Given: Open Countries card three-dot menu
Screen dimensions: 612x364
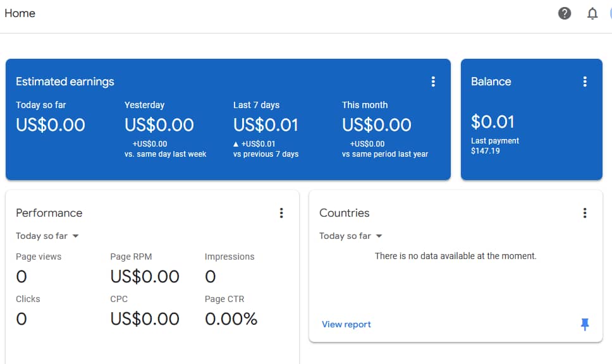Looking at the screenshot, I should pos(585,213).
